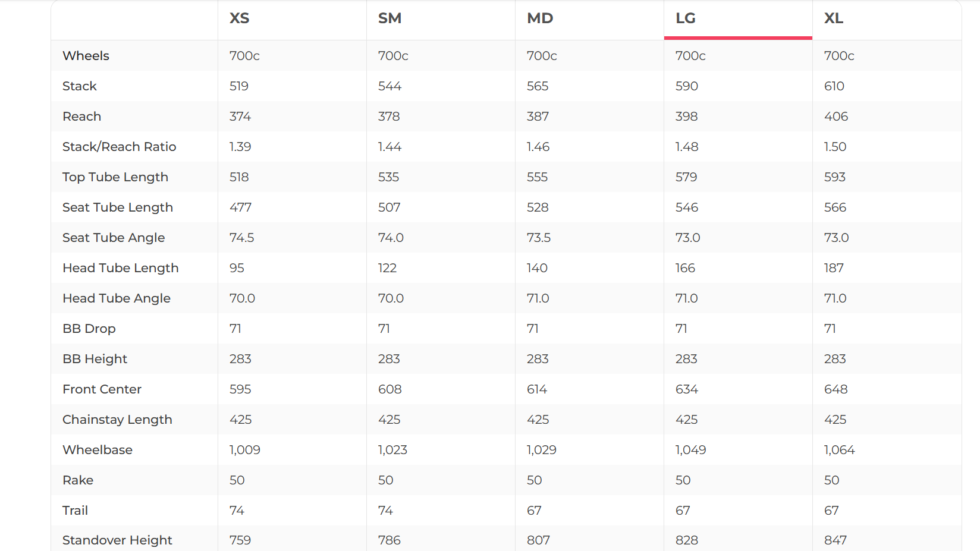980x551 pixels.
Task: Click the highlighted LG size tab
Action: tap(686, 18)
